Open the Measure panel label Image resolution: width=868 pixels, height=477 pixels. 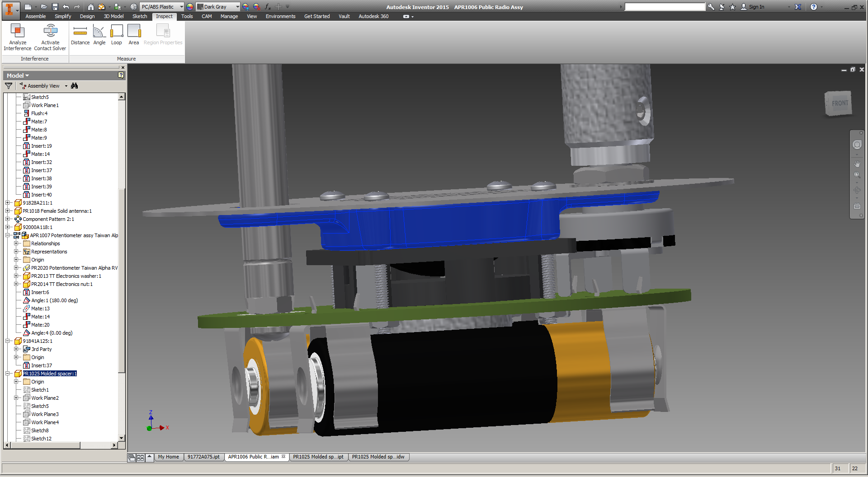coord(126,59)
